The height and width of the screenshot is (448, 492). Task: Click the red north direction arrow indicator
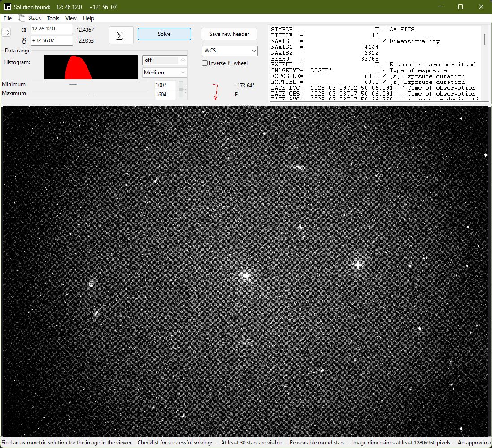click(215, 91)
